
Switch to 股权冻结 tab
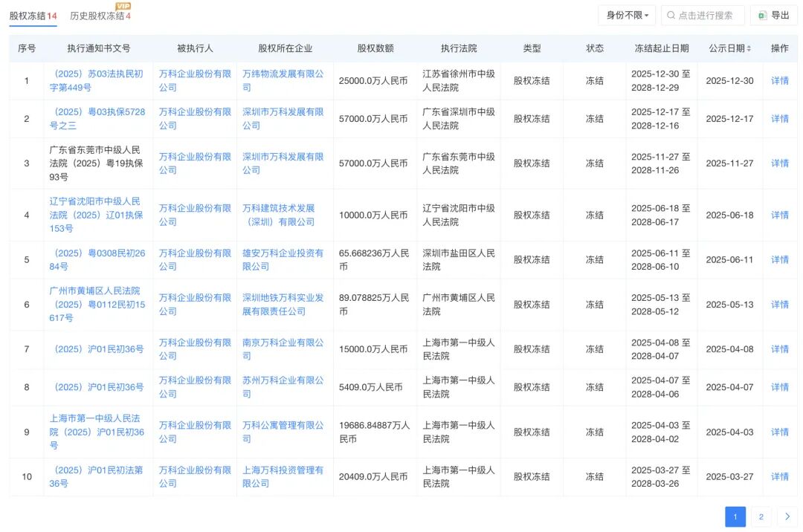tap(33, 16)
